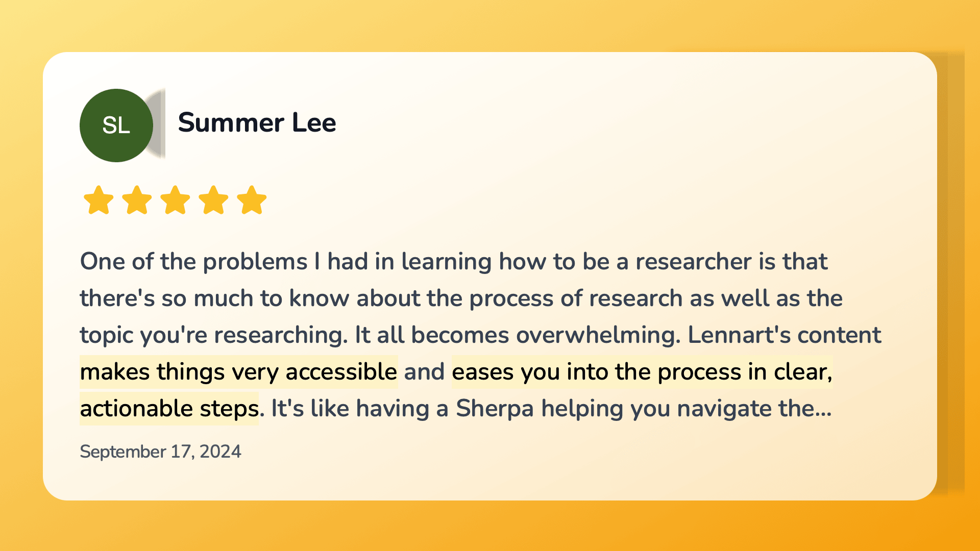
Task: Click the second rating star
Action: (x=137, y=200)
